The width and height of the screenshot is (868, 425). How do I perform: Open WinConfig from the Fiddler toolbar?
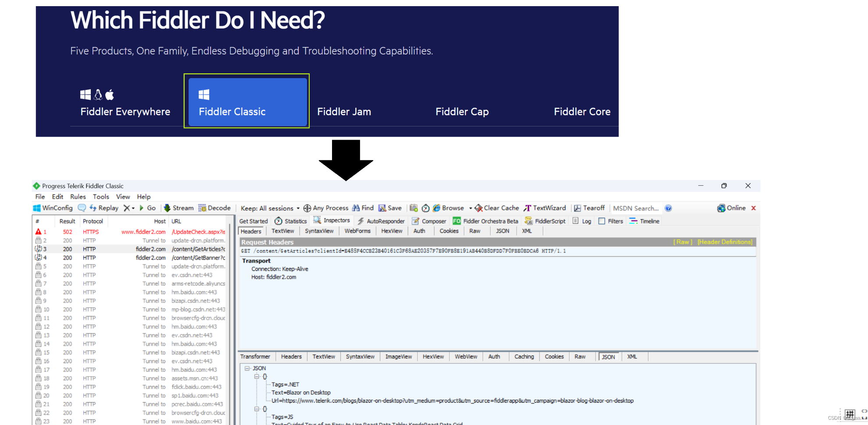(x=53, y=208)
